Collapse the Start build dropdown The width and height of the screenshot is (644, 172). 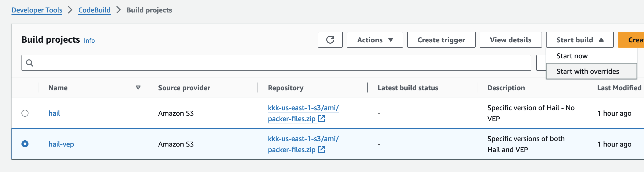(580, 40)
